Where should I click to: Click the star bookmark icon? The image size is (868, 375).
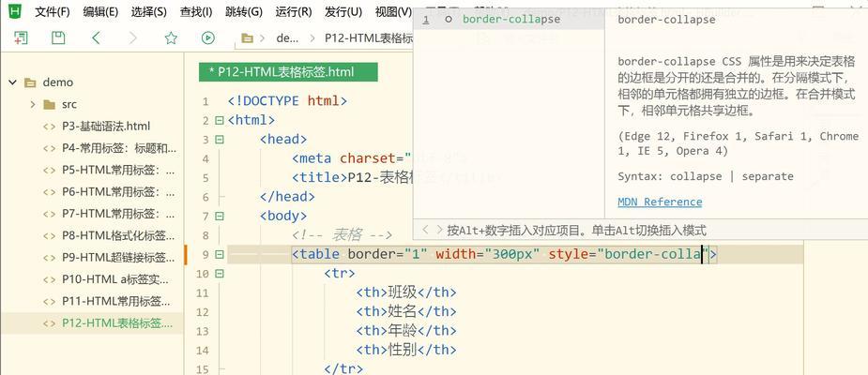171,37
